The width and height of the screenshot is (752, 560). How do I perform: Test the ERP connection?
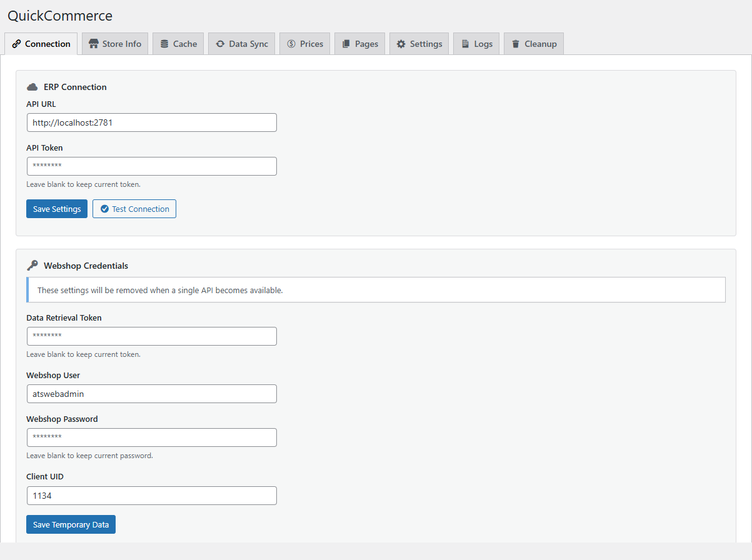click(134, 209)
